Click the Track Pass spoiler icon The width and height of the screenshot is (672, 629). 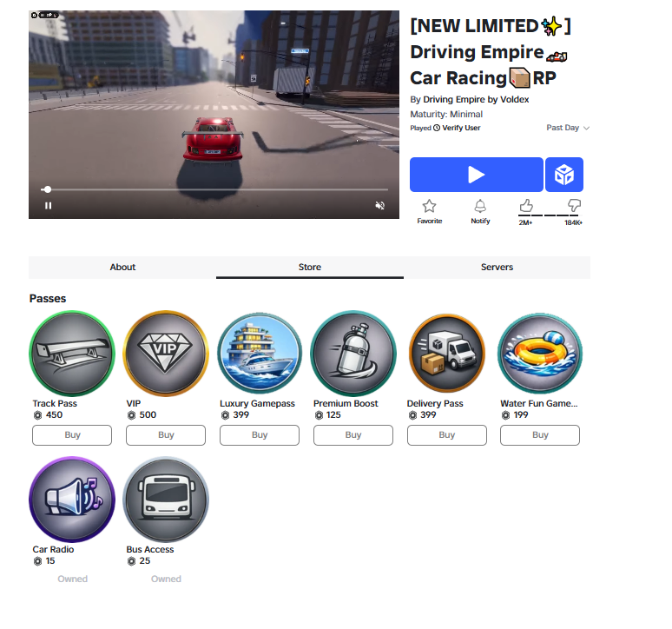coord(72,354)
